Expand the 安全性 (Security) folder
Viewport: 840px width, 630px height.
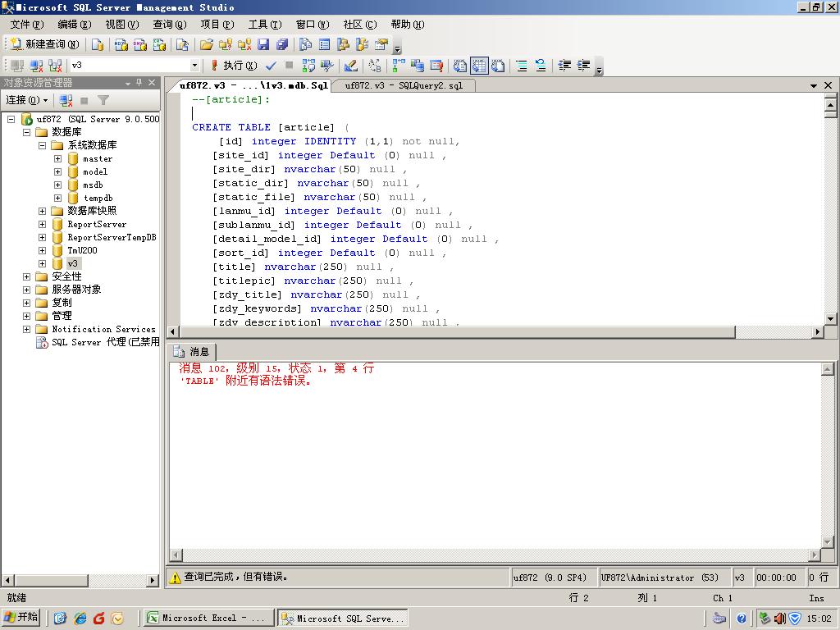click(x=26, y=276)
